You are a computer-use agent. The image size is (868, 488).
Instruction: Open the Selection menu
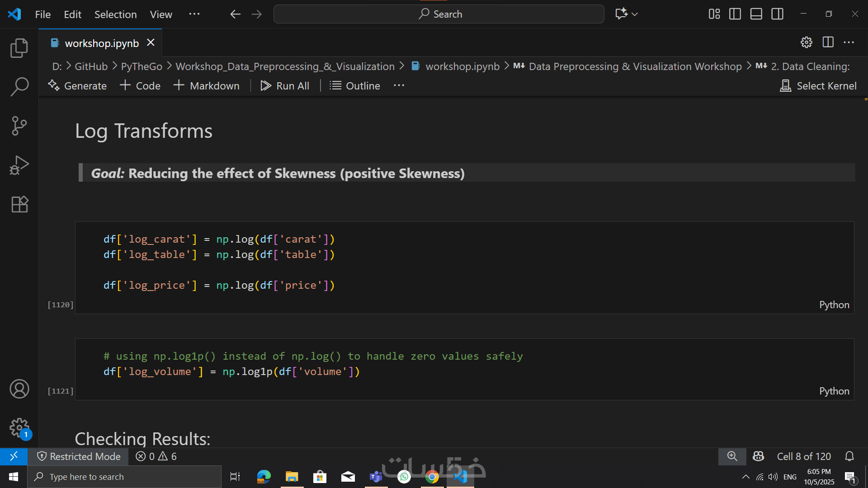115,14
